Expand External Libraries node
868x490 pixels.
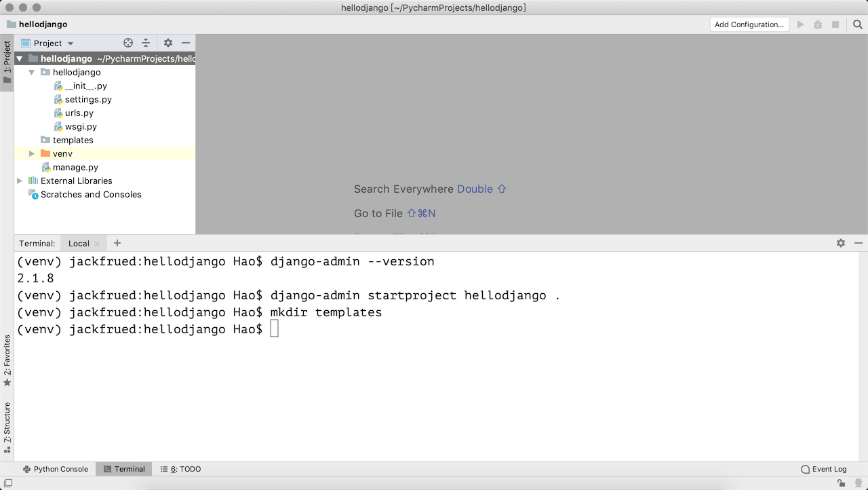[20, 181]
